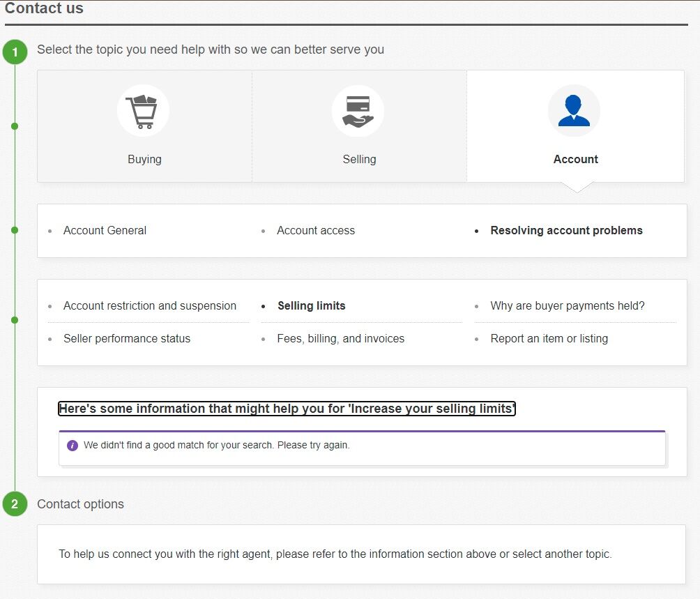Choose the Account access subtopic
Screen dimensions: 700x599
pos(316,230)
